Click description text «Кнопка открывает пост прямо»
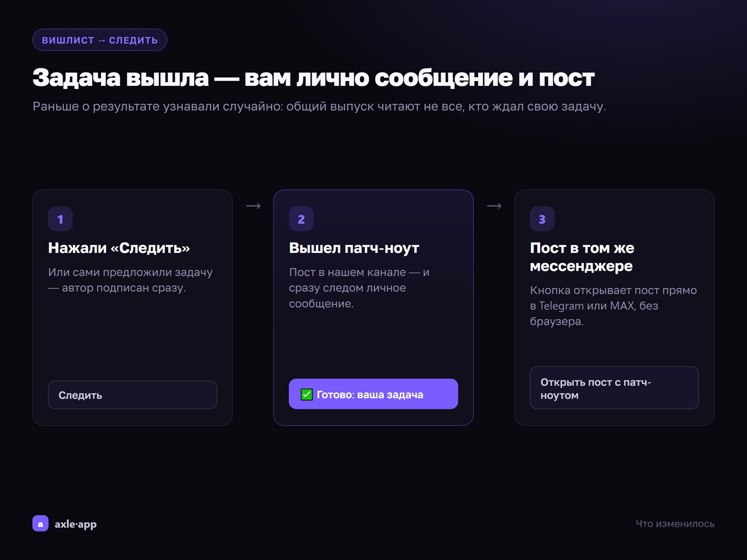Screen dimensions: 747x560 613,306
